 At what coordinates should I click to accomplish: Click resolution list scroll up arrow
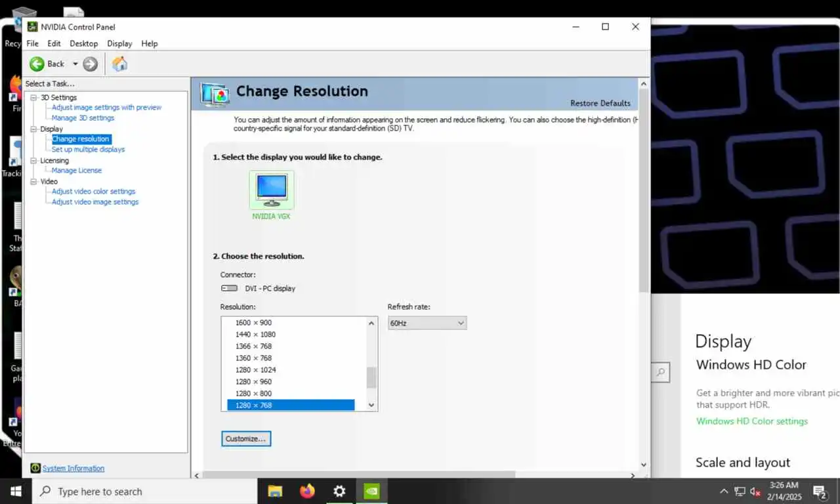(x=371, y=323)
